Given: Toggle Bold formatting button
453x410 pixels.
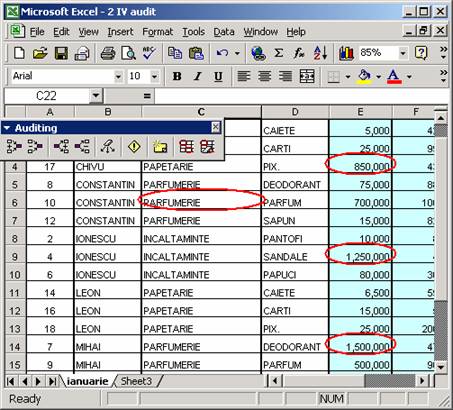Looking at the screenshot, I should (177, 77).
